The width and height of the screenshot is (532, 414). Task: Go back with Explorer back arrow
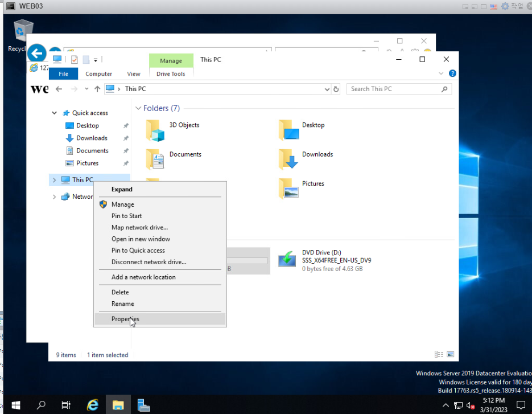pyautogui.click(x=59, y=89)
